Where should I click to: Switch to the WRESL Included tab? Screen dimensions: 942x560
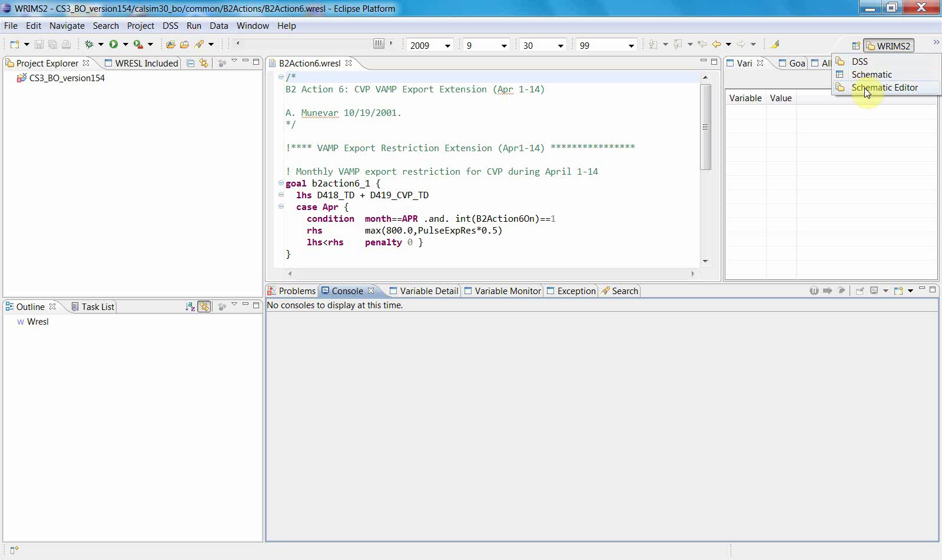[x=141, y=63]
